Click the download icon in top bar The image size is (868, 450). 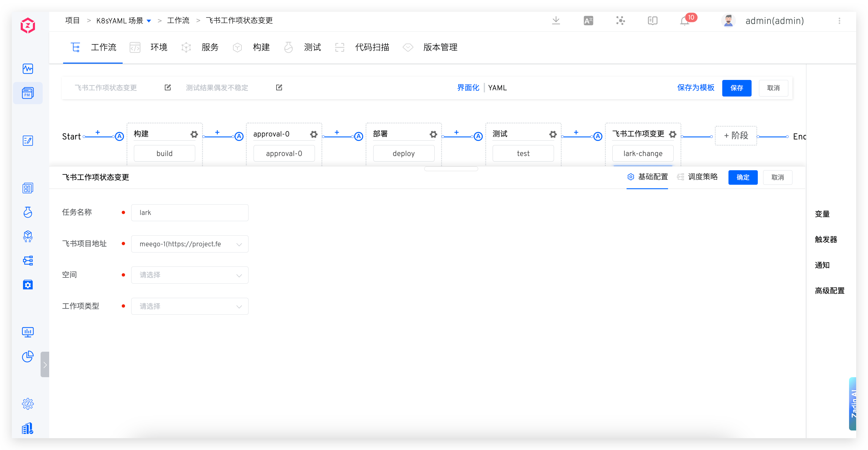tap(556, 20)
